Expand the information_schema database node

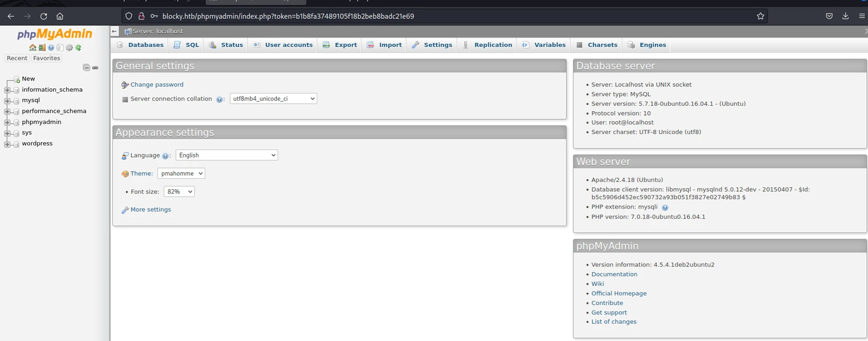7,90
